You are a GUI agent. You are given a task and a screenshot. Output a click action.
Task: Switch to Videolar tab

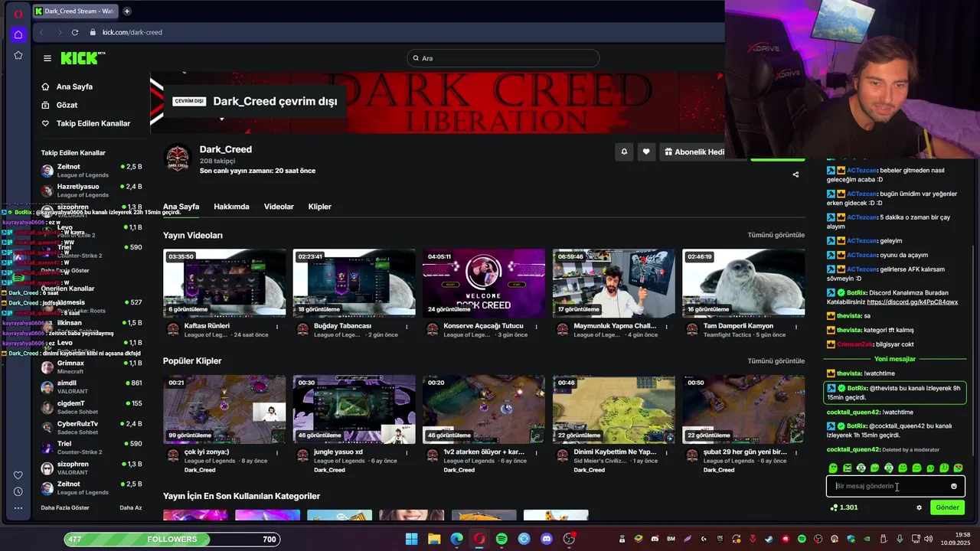coord(279,207)
